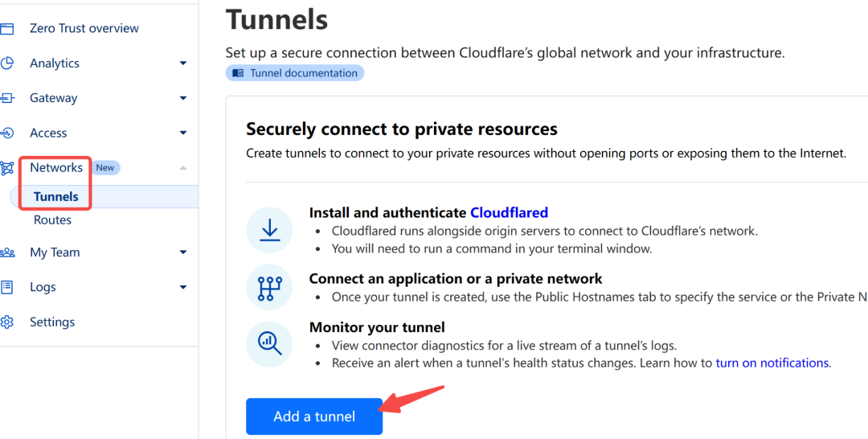Open Routes under Networks
Image resolution: width=868 pixels, height=439 pixels.
tap(52, 219)
